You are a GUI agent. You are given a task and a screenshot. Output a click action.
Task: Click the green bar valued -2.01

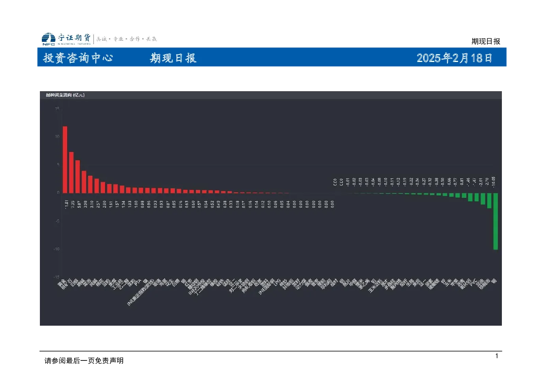coord(483,199)
